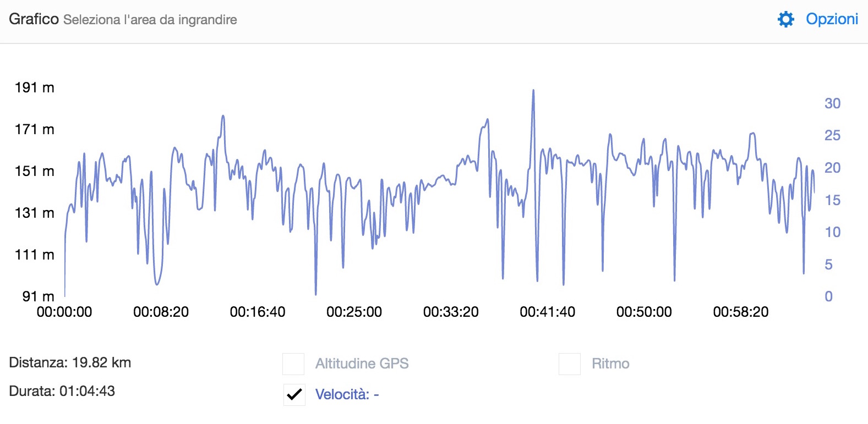868x424 pixels.
Task: Click the Grafico panel title
Action: (34, 19)
